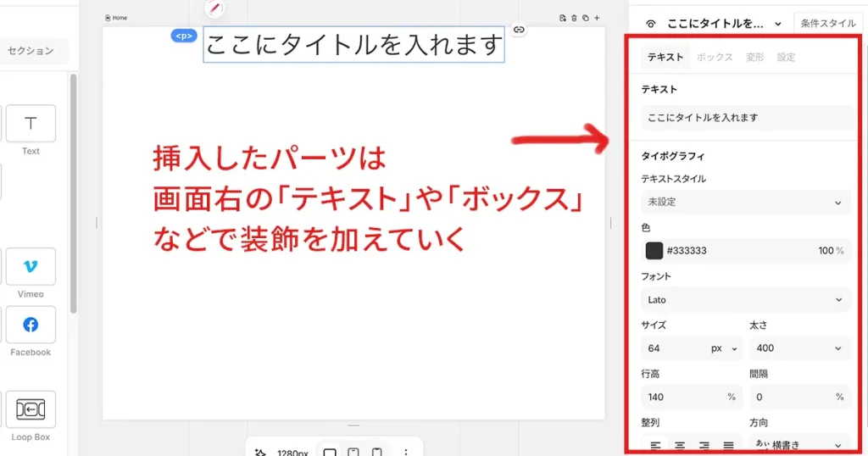The width and height of the screenshot is (868, 456).
Task: Click the plus icon above the canvas
Action: [x=597, y=19]
